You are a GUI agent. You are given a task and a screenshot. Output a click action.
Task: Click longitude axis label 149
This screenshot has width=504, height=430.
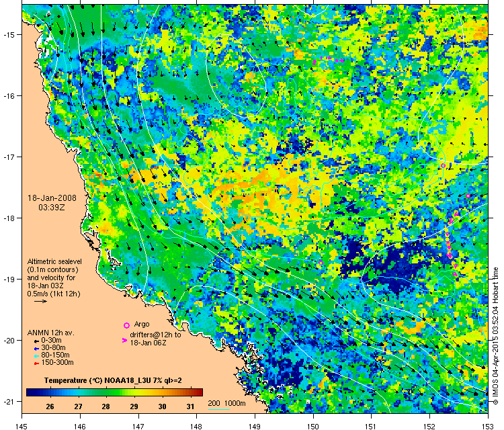[255, 427]
